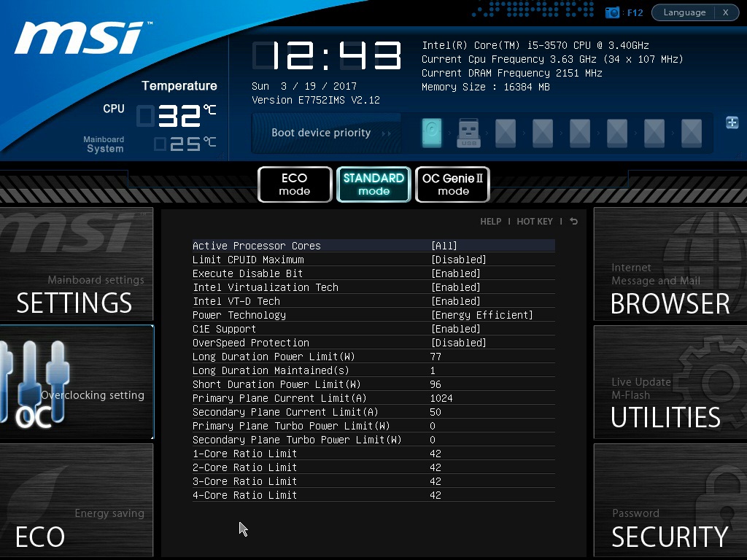Edit Secondary Plane Current Limit value 50
This screenshot has height=560, width=747.
tap(436, 412)
